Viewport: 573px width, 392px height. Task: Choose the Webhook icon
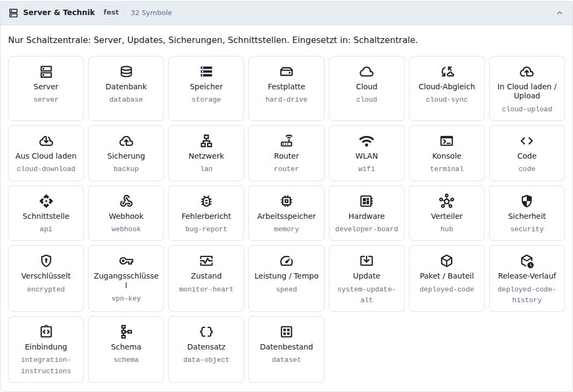126,201
